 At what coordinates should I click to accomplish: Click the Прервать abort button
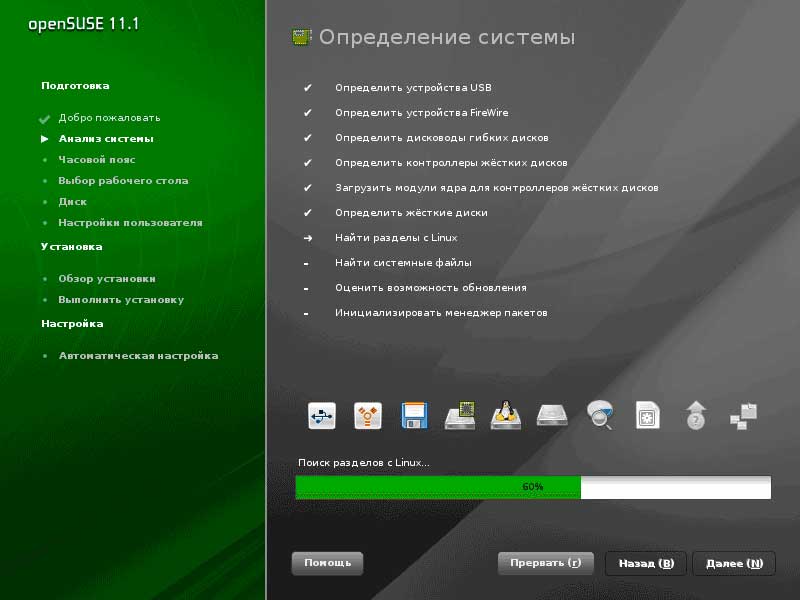coord(545,563)
